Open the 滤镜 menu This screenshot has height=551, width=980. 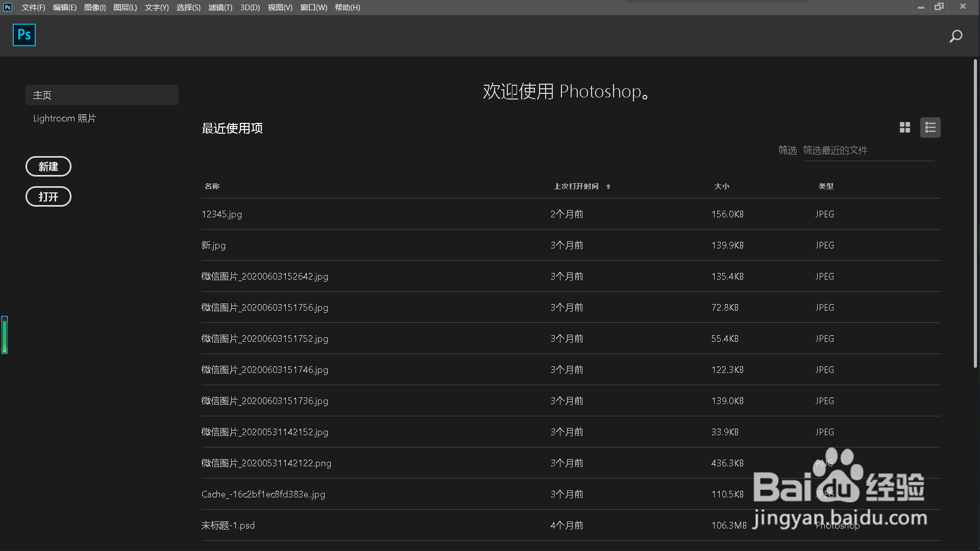(219, 7)
